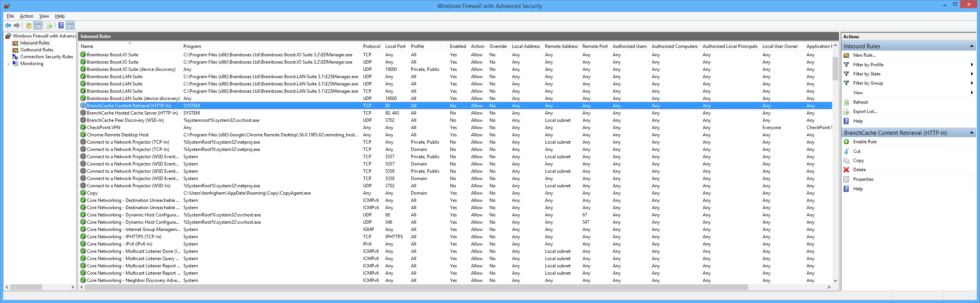Click rules list vertical scrollbar up arrow
980x303 pixels.
pos(835,46)
